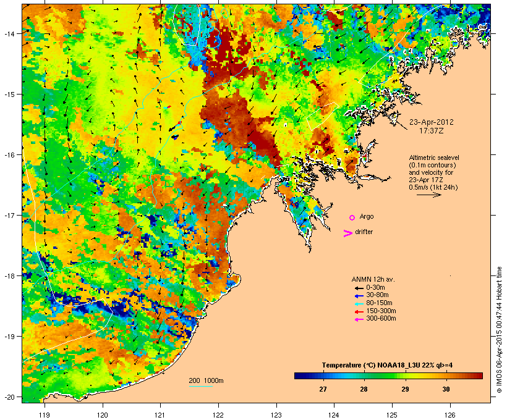Click the colorbar tick label 30
Image resolution: width=507 pixels, height=420 pixels.
click(446, 389)
